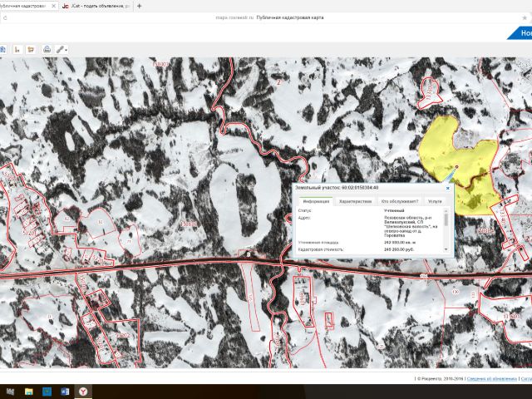532x399 pixels.
Task: Select the Публичная кадастровая карта browser tab
Action: point(24,6)
